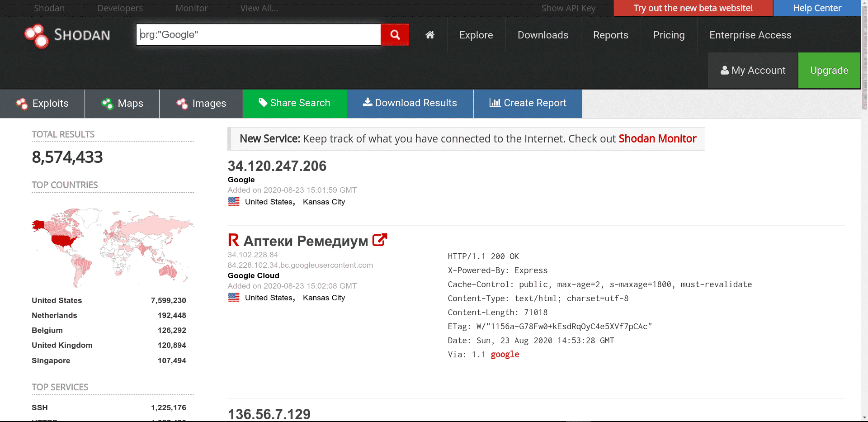
Task: Click the Download Results icon
Action: [367, 103]
